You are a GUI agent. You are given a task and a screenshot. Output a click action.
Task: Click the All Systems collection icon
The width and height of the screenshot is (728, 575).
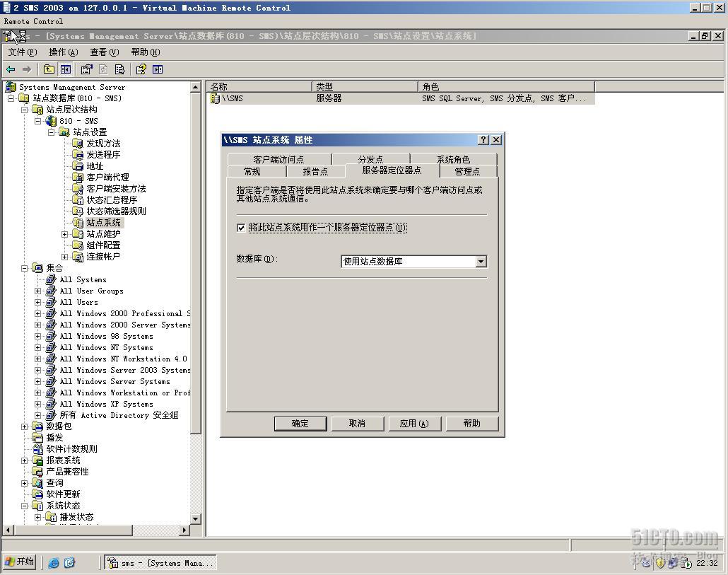point(51,279)
